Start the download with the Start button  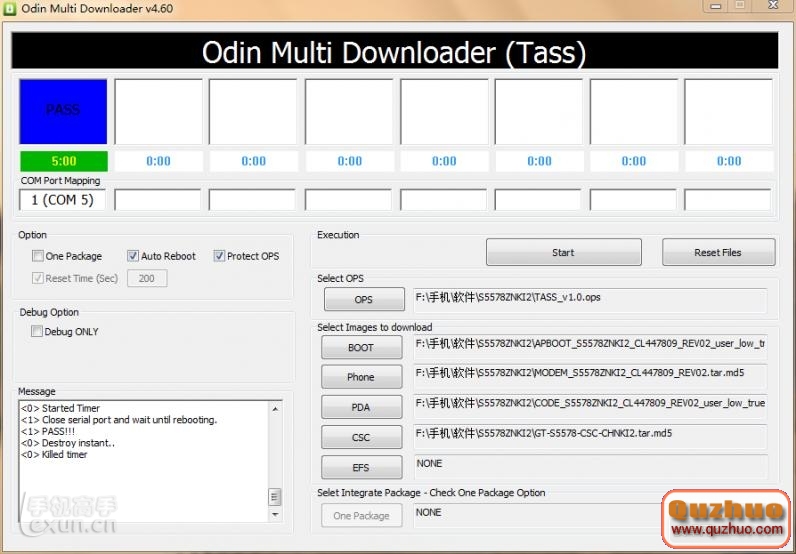point(563,252)
